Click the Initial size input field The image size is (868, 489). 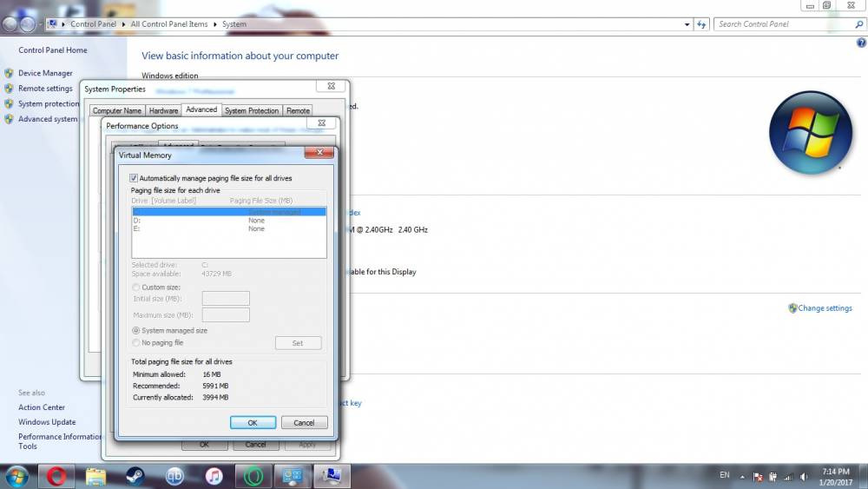coord(226,299)
